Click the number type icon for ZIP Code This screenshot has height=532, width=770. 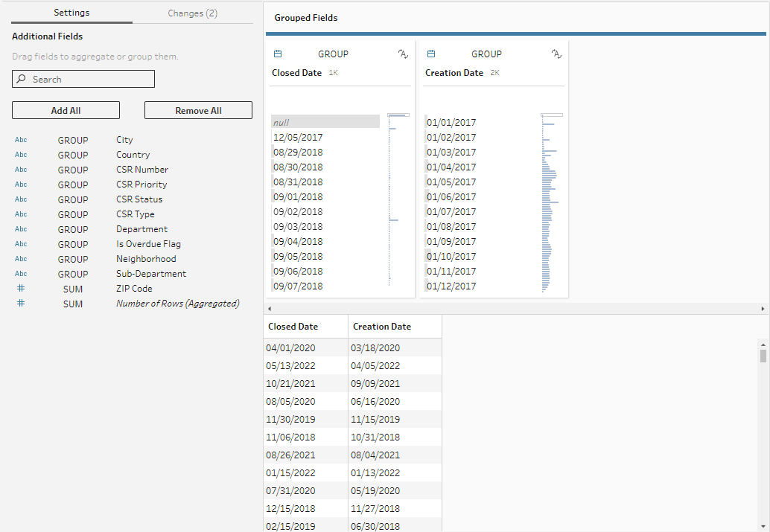click(21, 289)
